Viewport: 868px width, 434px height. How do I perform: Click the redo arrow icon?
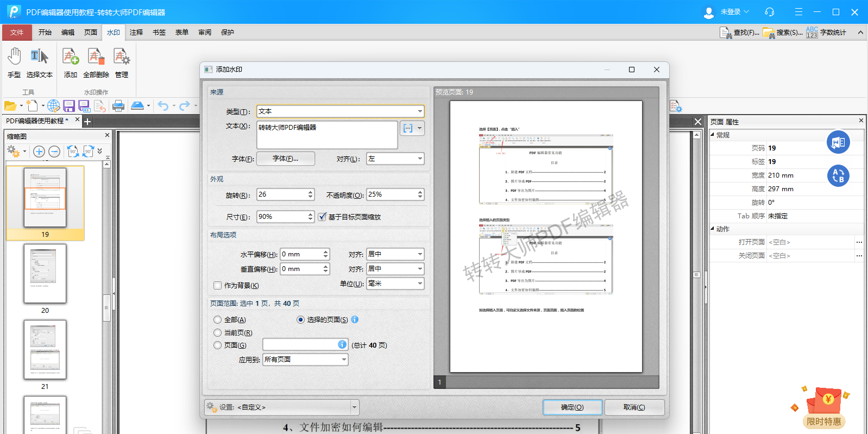(x=185, y=106)
